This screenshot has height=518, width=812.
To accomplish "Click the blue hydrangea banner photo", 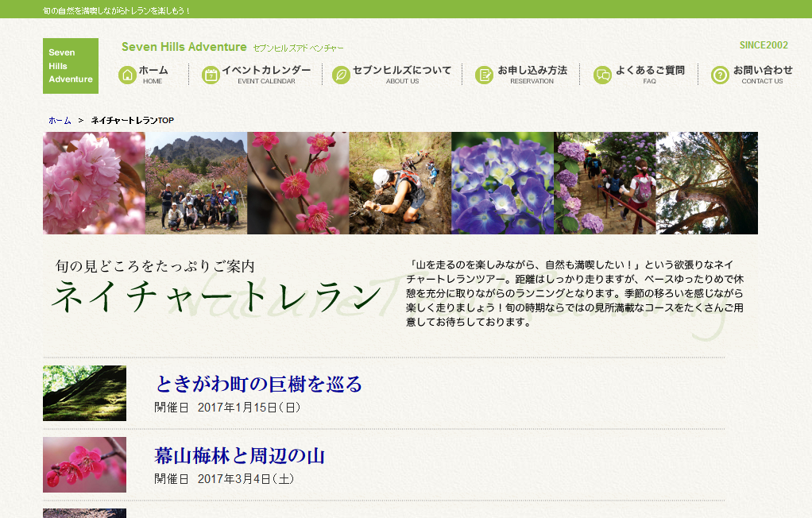I will click(x=503, y=183).
